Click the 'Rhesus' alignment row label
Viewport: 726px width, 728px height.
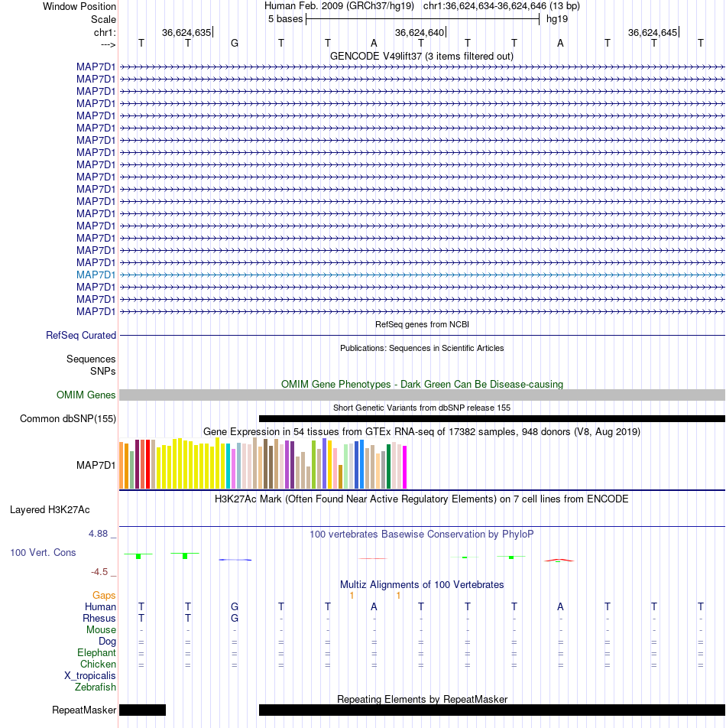click(99, 619)
